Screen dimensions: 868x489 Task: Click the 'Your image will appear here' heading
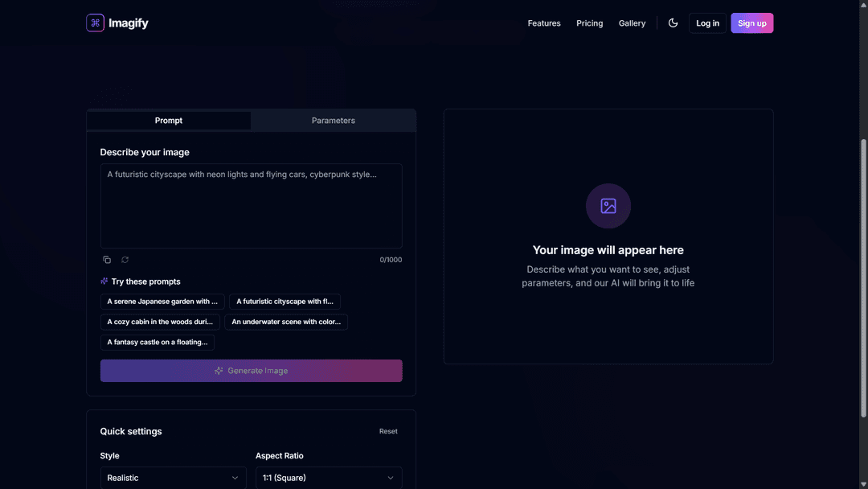(x=608, y=250)
